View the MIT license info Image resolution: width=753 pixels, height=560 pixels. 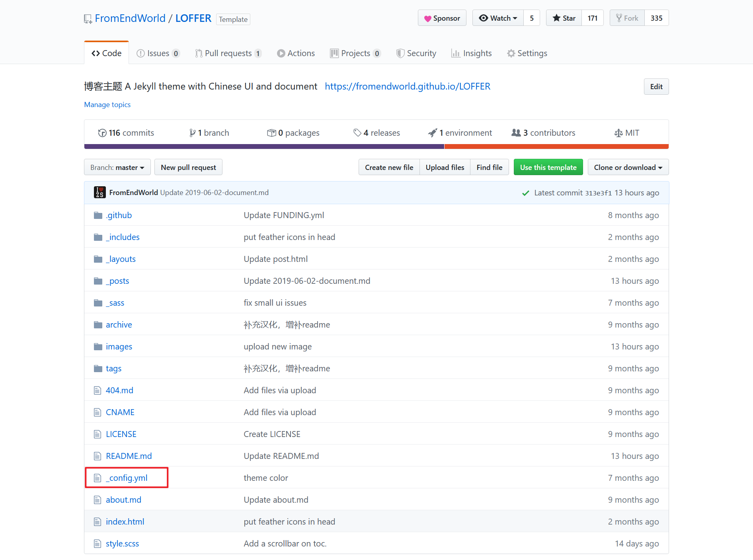coord(626,133)
